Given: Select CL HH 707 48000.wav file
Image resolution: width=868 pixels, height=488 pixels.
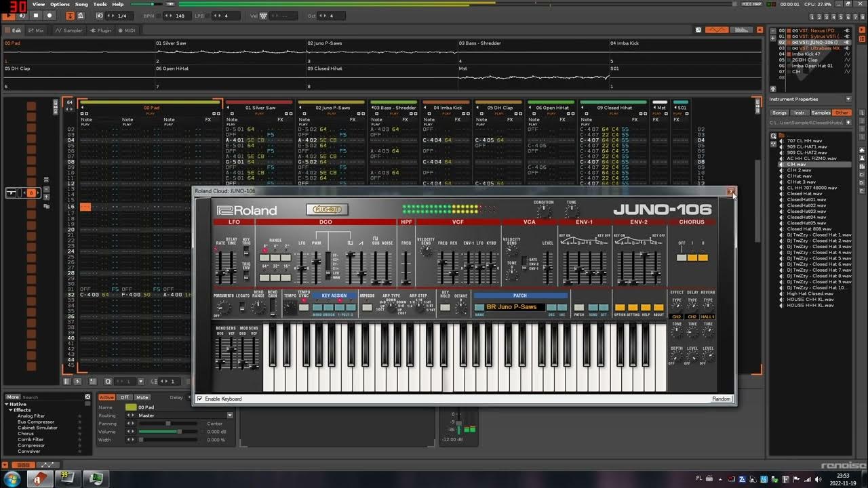Looking at the screenshot, I should 812,188.
